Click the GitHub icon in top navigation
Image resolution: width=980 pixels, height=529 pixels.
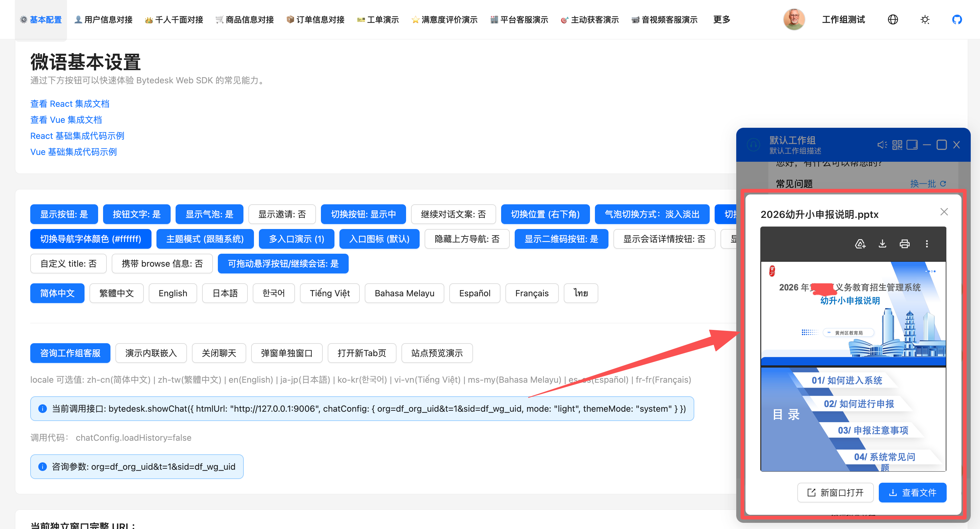[957, 19]
